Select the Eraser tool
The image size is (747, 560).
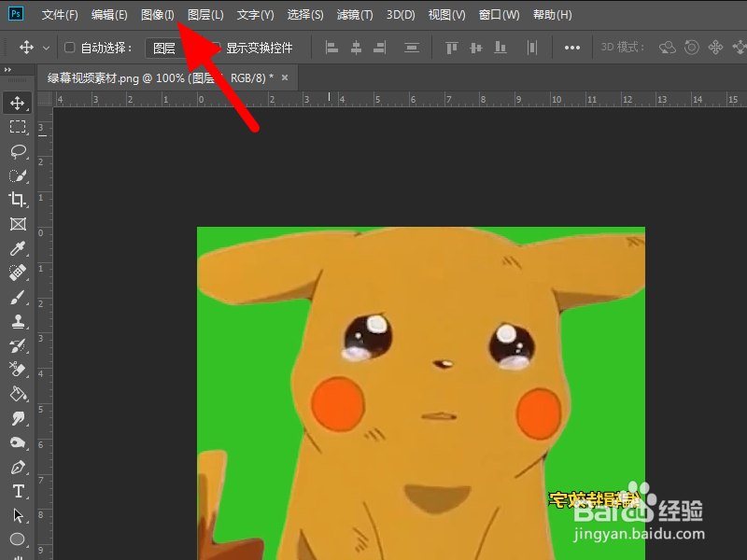(x=18, y=370)
